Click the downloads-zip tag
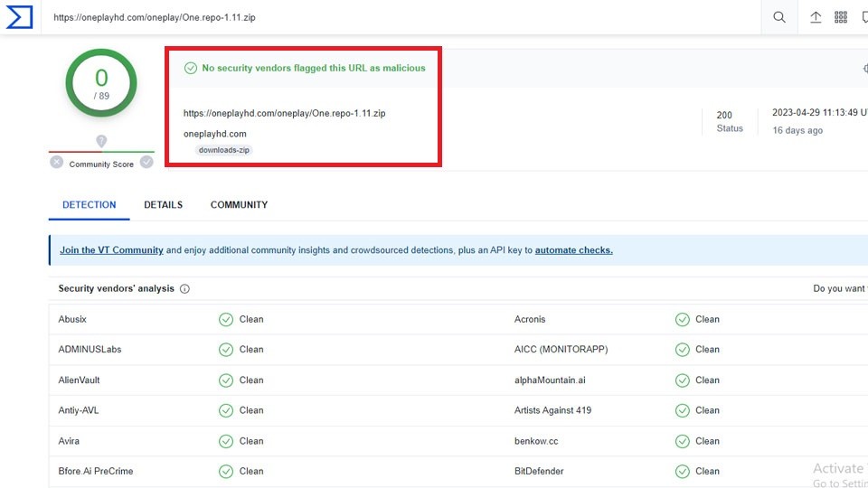868x488 pixels. point(224,150)
